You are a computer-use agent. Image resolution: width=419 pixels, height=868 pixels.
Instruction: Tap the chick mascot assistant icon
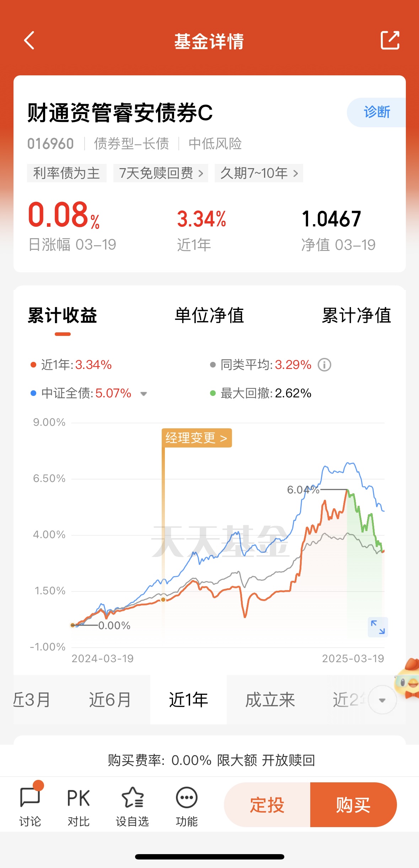[x=407, y=679]
